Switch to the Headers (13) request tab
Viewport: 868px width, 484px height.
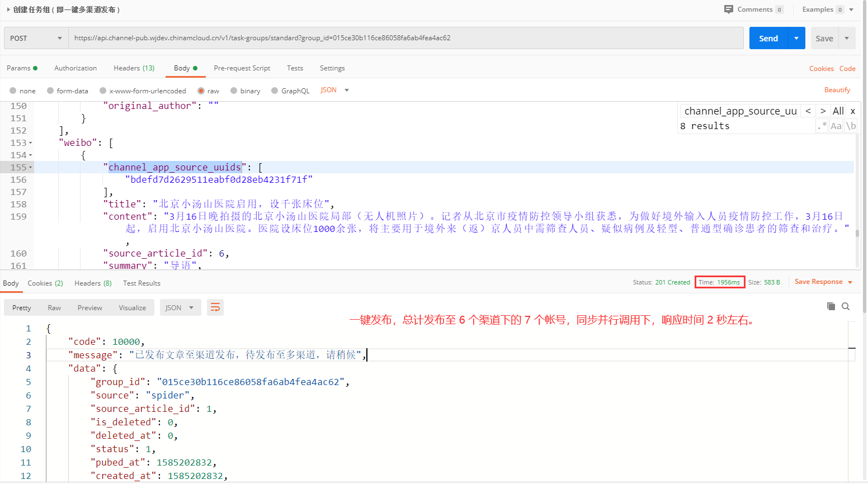click(134, 68)
